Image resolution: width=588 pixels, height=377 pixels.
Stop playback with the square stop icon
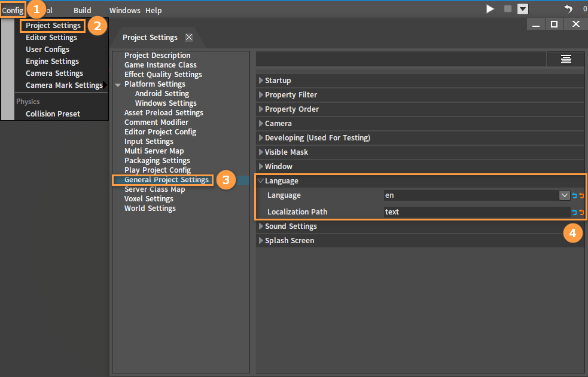pos(508,8)
